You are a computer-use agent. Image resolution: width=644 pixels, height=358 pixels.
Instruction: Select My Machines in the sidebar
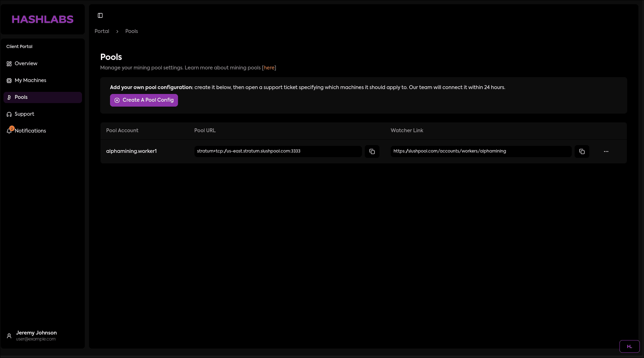pos(30,80)
